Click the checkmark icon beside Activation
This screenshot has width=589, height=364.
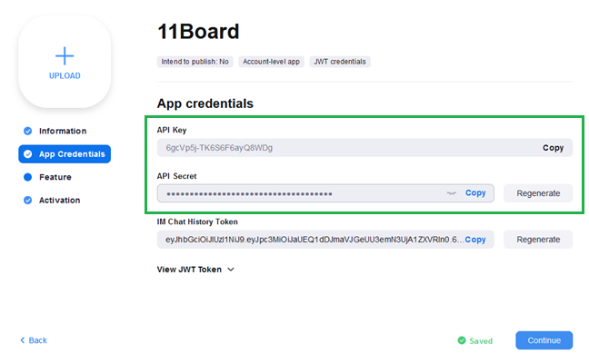pos(28,200)
